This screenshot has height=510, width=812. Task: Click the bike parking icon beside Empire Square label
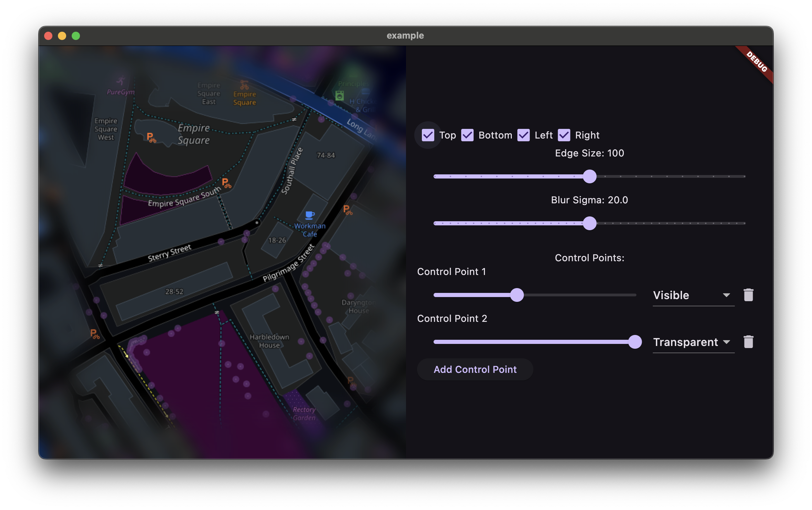[151, 137]
